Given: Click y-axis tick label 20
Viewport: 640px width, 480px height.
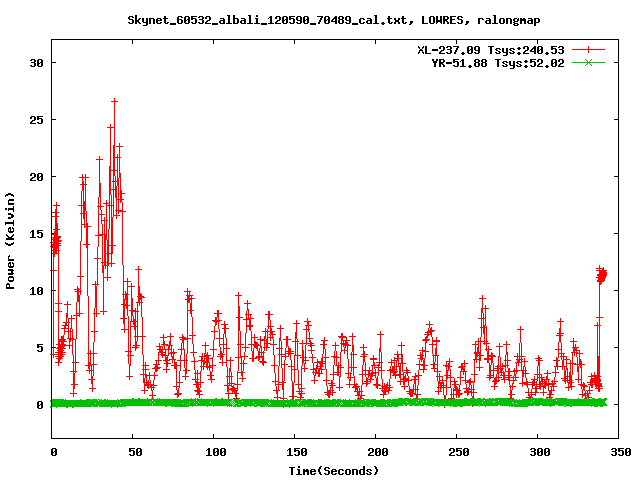Looking at the screenshot, I should click(36, 177).
